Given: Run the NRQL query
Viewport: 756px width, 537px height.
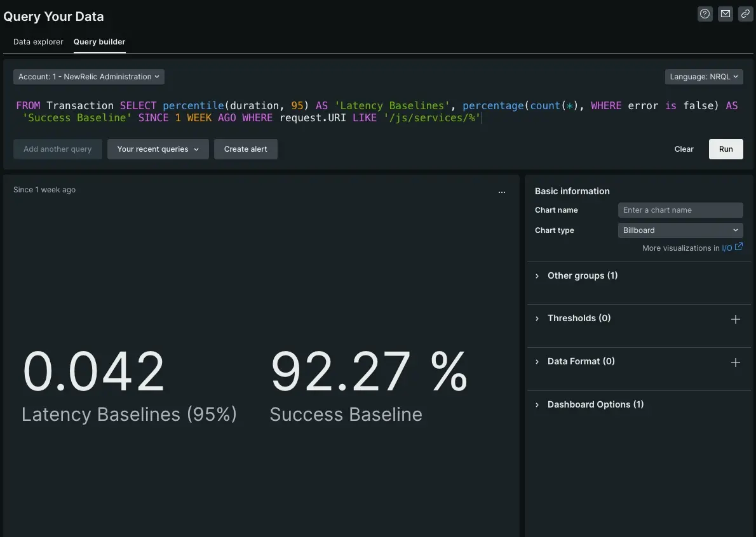Looking at the screenshot, I should click(x=726, y=149).
